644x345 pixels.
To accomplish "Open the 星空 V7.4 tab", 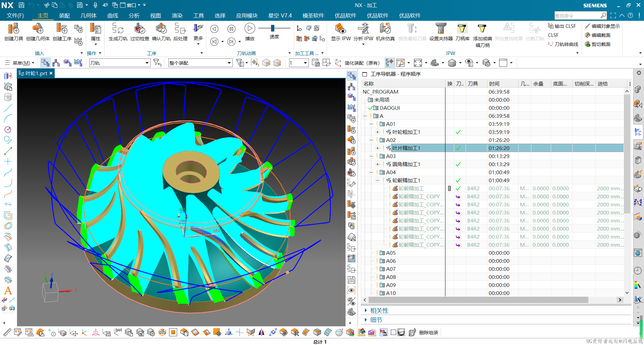I will pos(280,15).
